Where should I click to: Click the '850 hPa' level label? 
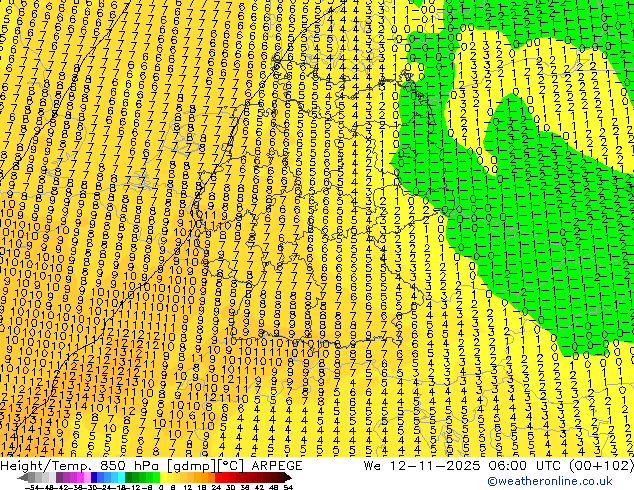point(129,466)
